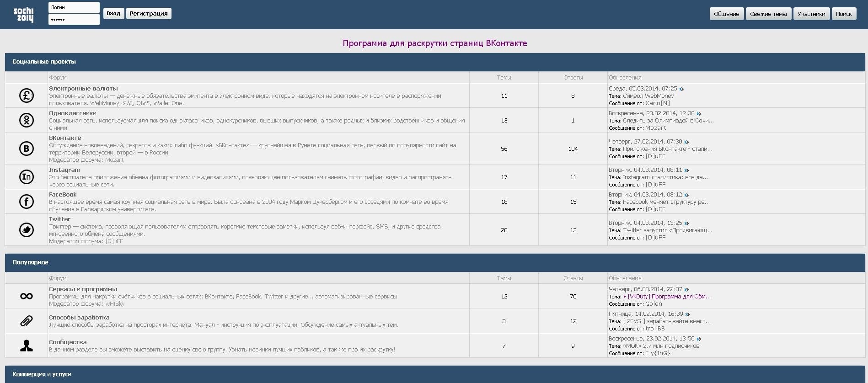
Task: Open the paperclip icon for Способы заработка
Action: 27,321
